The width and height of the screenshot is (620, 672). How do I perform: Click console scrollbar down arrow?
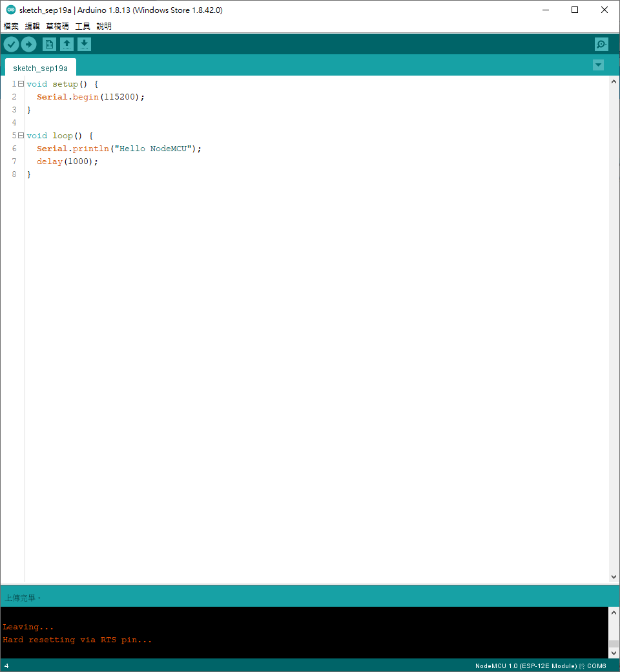point(614,653)
